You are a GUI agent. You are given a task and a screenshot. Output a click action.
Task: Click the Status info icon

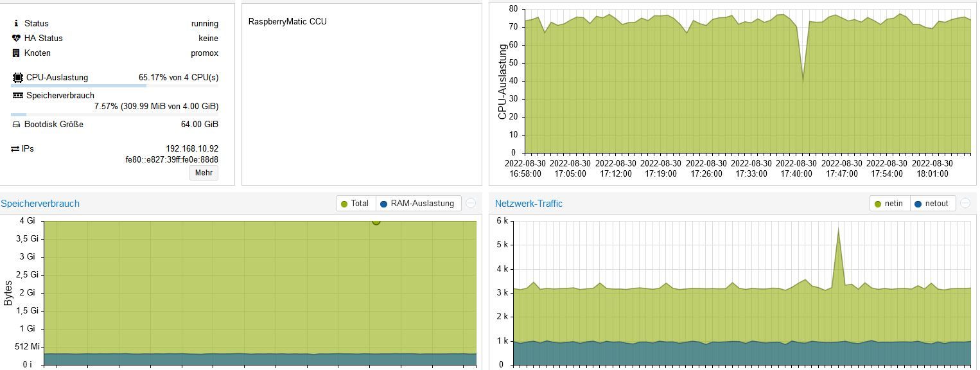16,23
